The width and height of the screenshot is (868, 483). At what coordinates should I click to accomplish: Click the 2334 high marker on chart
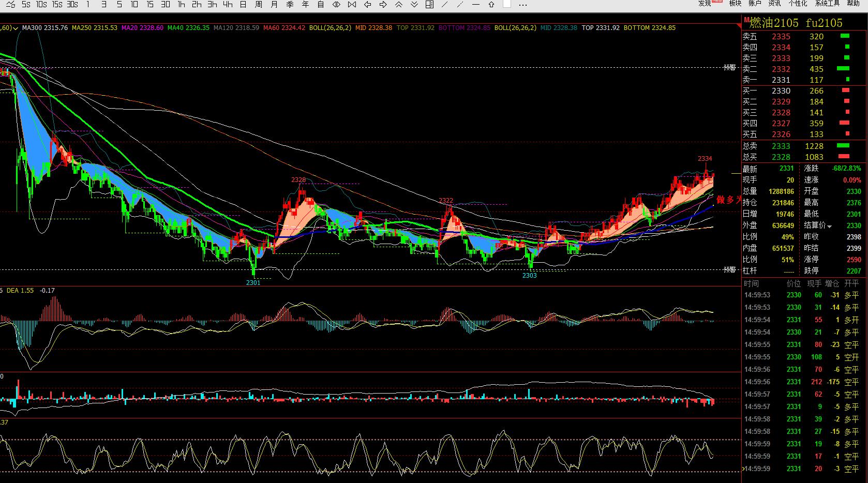pos(705,159)
